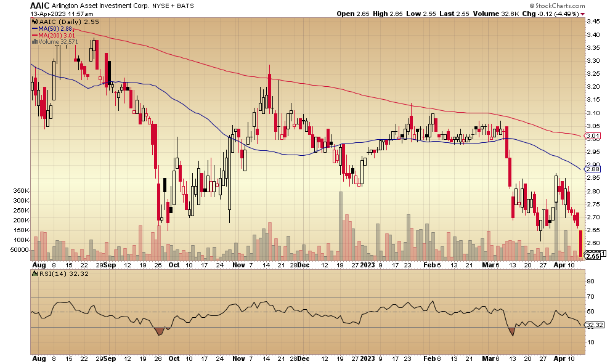Click the 2.80 price axis label
Screen dimensions: 610x364
(593, 192)
